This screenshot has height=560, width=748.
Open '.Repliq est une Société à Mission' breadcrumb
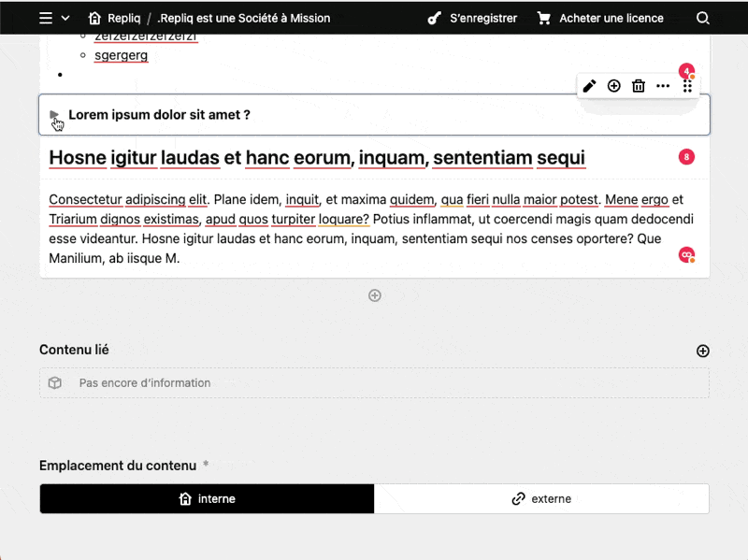[244, 18]
